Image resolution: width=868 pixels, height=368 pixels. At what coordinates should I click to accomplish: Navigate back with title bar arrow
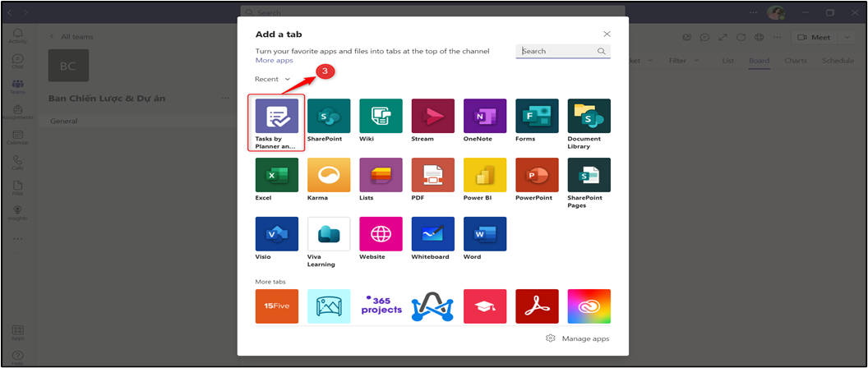[x=11, y=12]
